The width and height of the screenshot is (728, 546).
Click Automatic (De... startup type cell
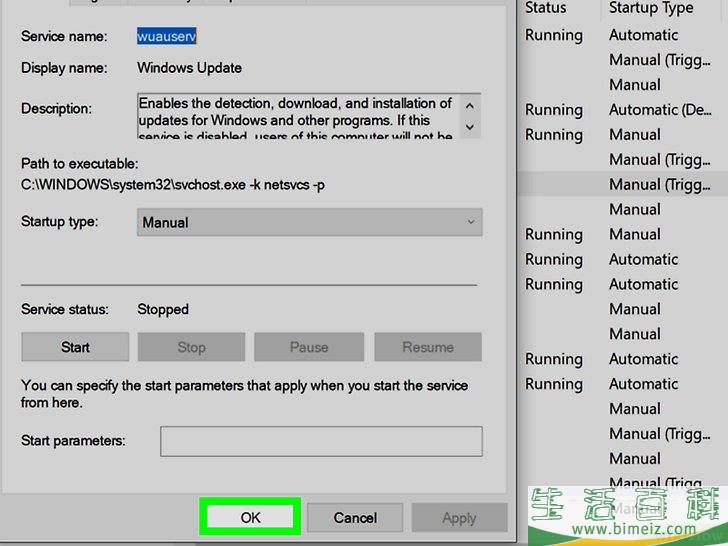click(x=660, y=110)
